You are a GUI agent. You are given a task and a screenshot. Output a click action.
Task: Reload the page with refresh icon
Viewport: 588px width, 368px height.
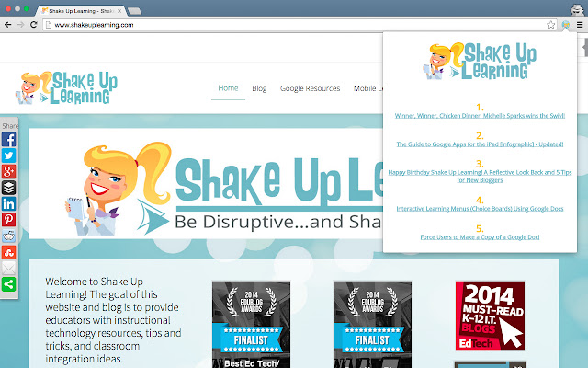[x=33, y=25]
